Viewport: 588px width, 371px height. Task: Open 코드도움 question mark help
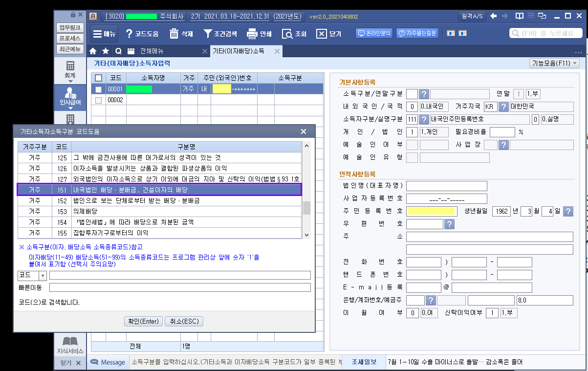point(130,34)
